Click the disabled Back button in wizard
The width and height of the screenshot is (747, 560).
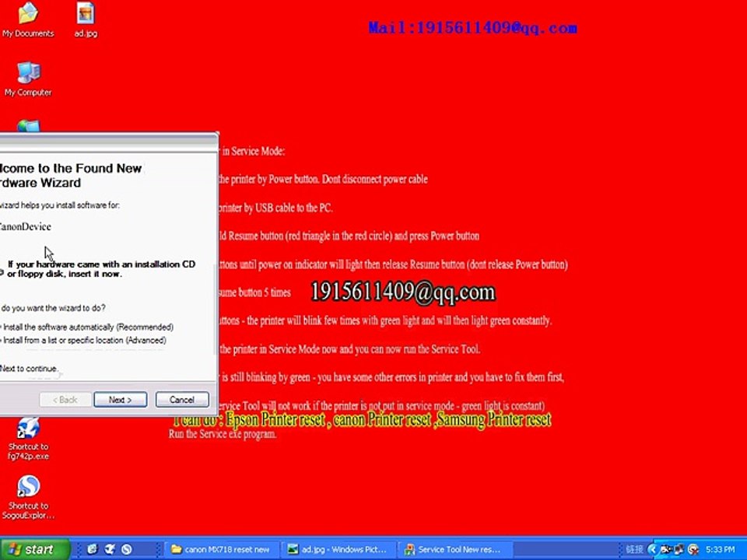point(65,400)
